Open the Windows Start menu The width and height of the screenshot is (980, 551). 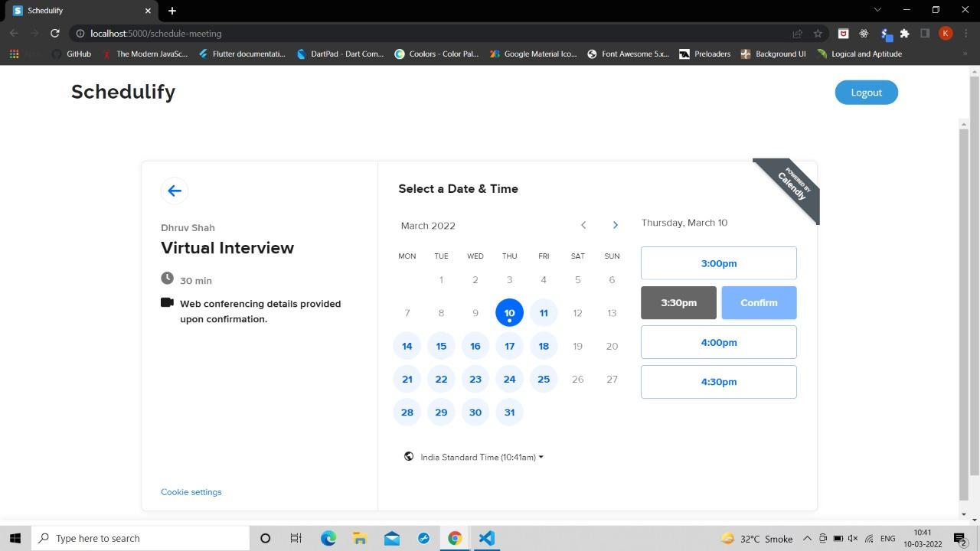(15, 538)
